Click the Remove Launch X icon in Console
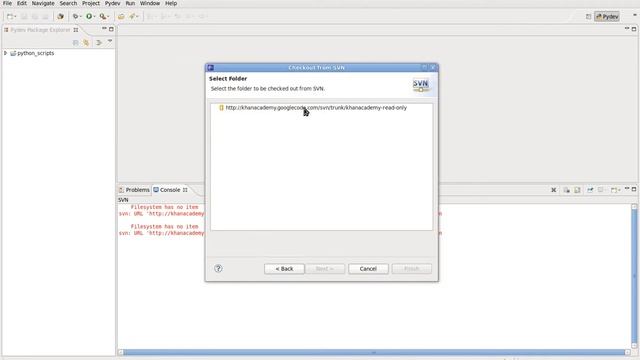 [553, 190]
